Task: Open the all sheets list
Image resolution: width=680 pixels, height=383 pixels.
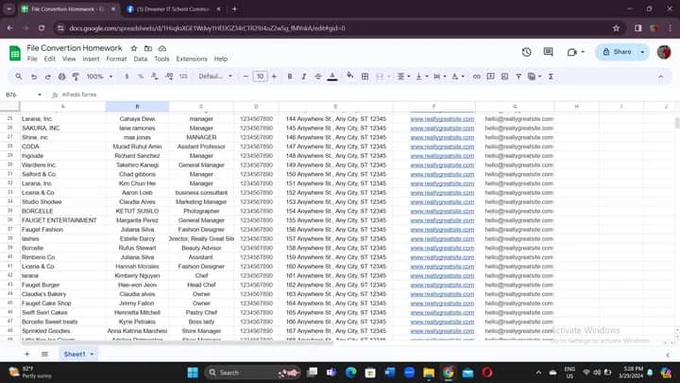Action: coord(45,354)
